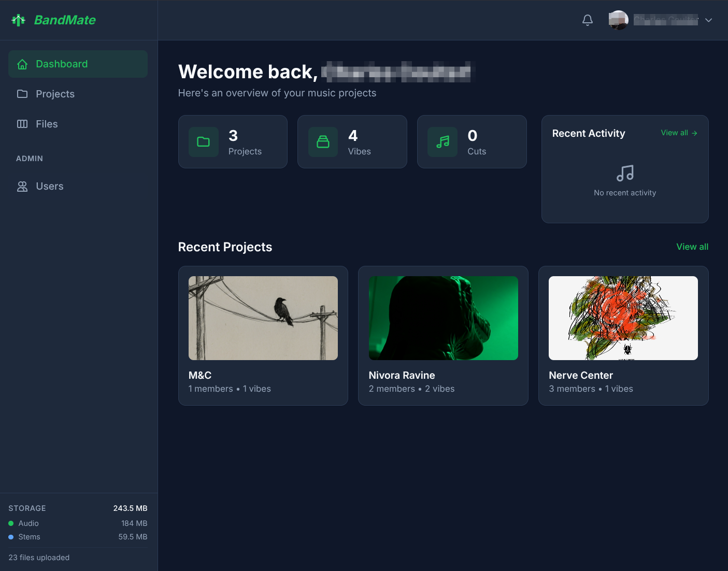Open the Users admin page
The image size is (728, 571).
(x=50, y=187)
